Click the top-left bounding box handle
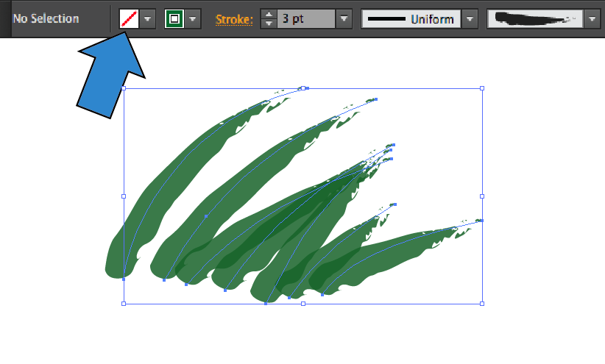The width and height of the screenshot is (605, 364). pyautogui.click(x=124, y=88)
